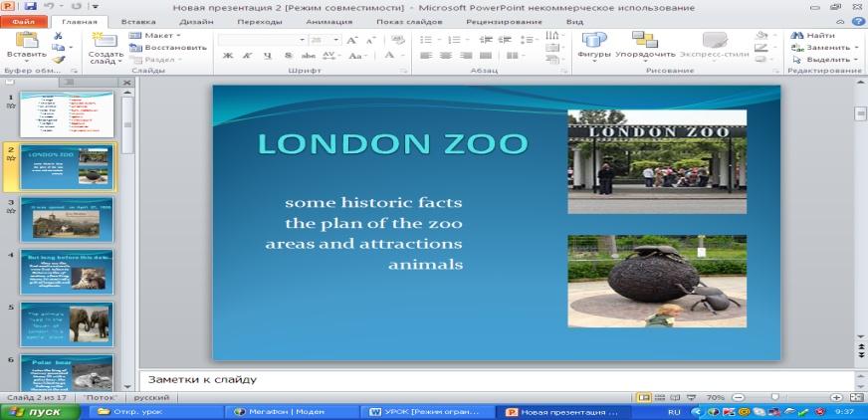Toggle center text alignment
Screen dimensions: 868x420
(445, 56)
